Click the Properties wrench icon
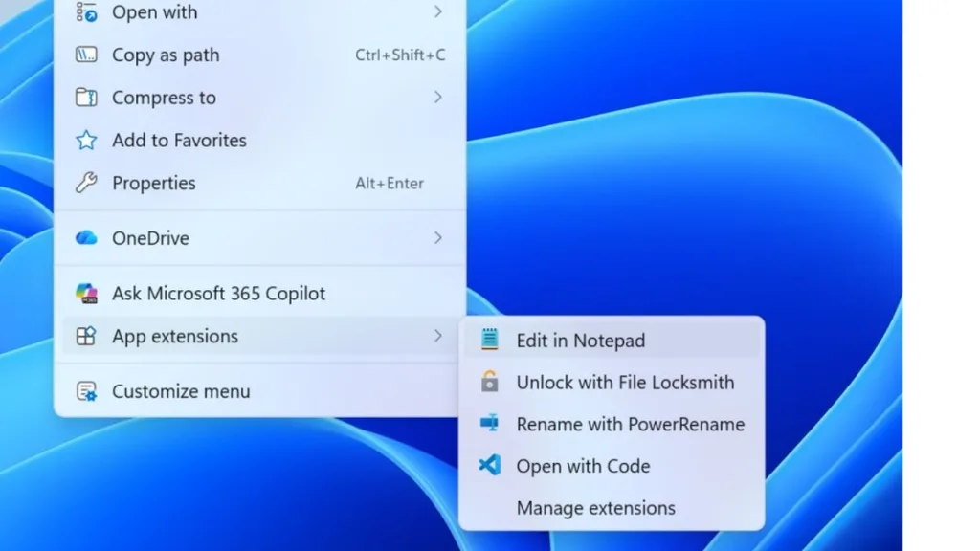Screen dimensions: 980x551 click(86, 183)
